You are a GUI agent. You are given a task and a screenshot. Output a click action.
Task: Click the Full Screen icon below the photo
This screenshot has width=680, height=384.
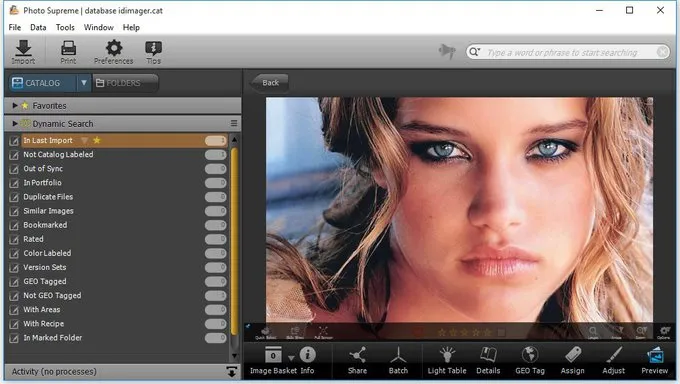click(x=323, y=331)
